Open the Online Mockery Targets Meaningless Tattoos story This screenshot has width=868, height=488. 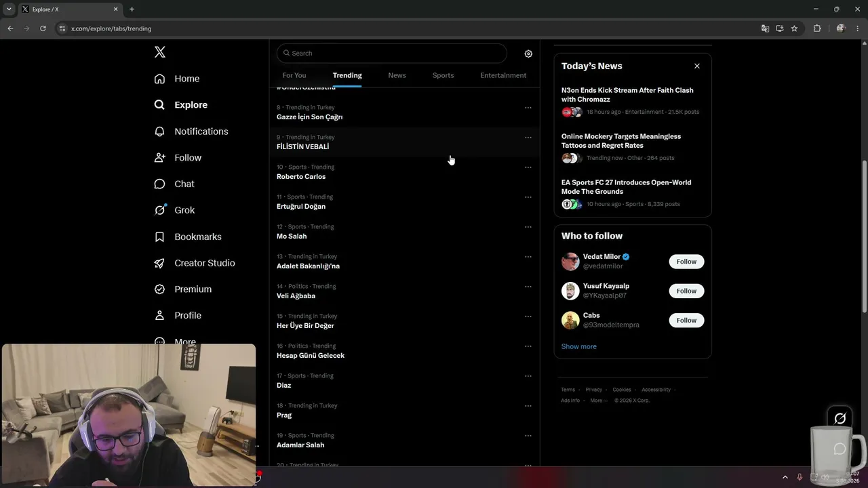632,147
